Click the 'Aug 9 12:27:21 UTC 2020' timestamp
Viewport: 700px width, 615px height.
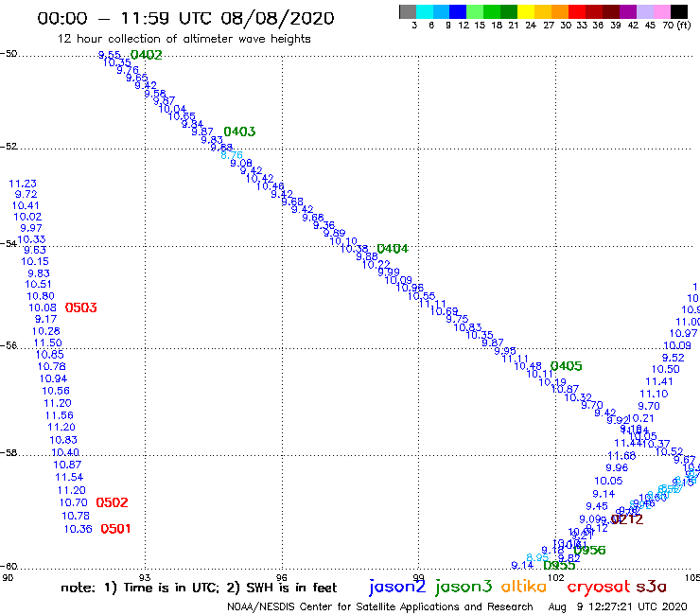pos(618,606)
